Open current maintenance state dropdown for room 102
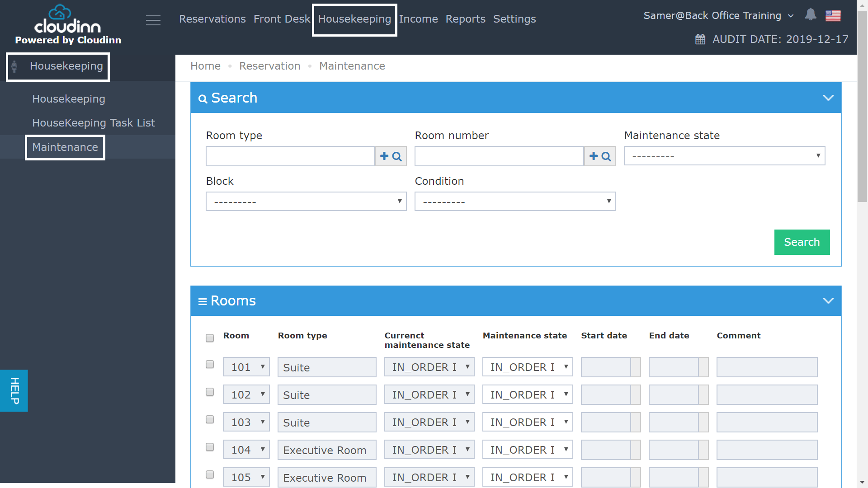Screen dimensions: 868x488 pos(429,394)
